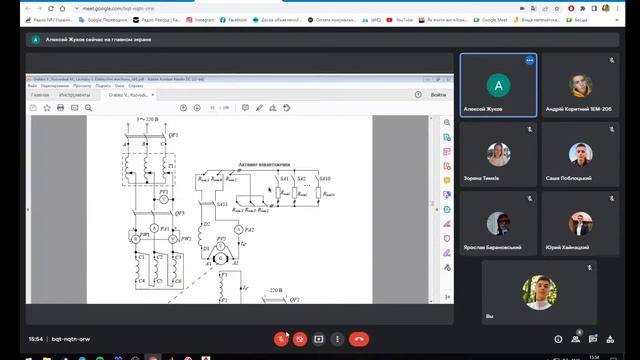Open the Беседа bookmark
The image size is (640, 360).
pyautogui.click(x=577, y=20)
